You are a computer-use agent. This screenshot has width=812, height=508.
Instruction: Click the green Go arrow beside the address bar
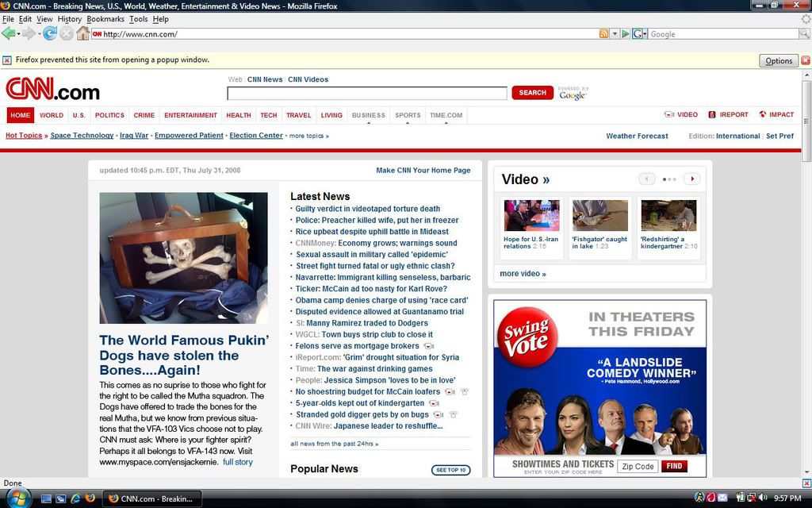coord(626,33)
